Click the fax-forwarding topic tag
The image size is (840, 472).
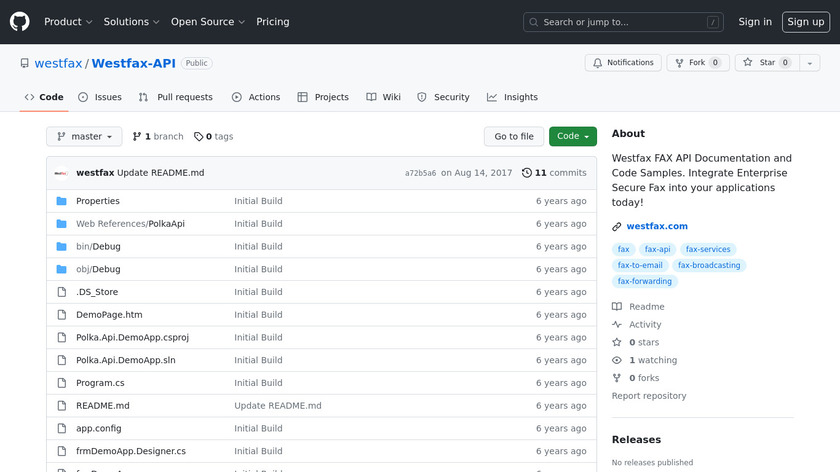[644, 281]
